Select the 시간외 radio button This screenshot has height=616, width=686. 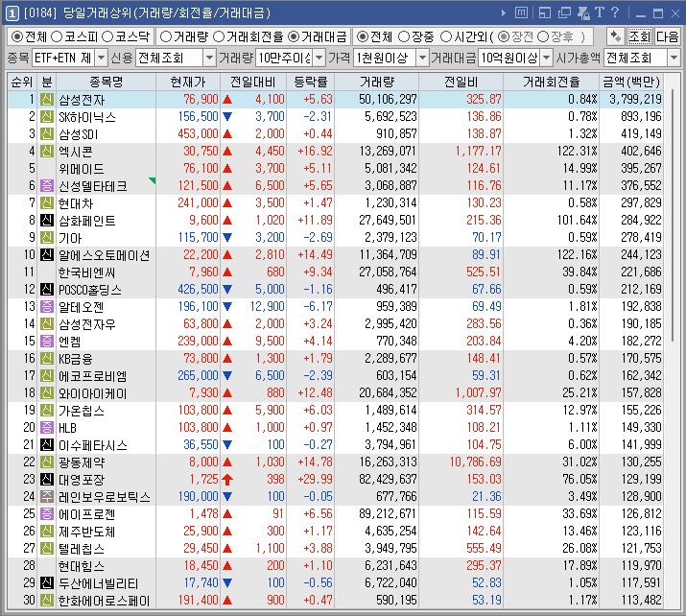[446, 36]
